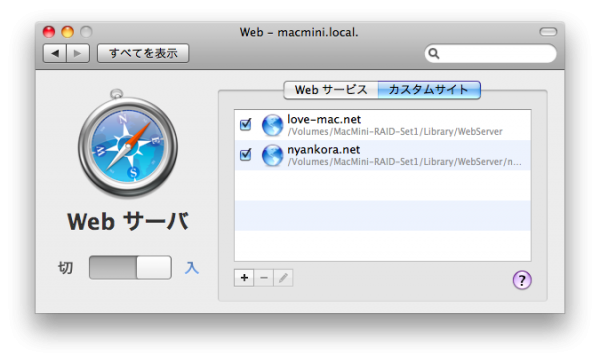Select the カスタムサイト tab
The height and width of the screenshot is (362, 600).
pos(429,90)
